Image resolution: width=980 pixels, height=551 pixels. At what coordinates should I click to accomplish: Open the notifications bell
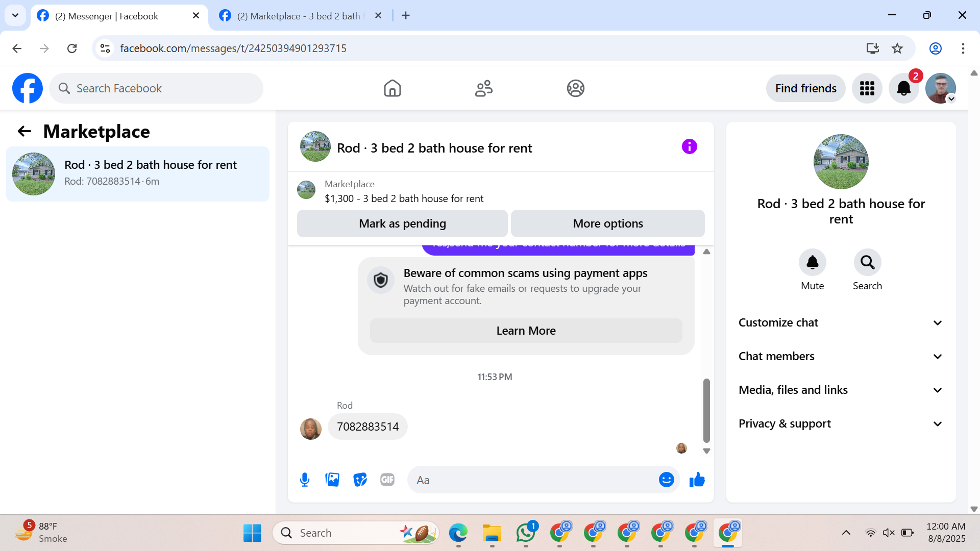(x=903, y=88)
